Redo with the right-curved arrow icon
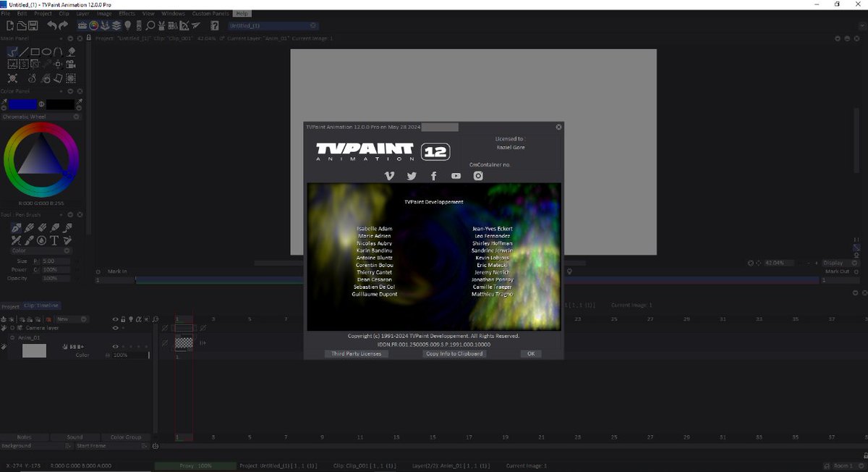This screenshot has height=472, width=868. (64, 25)
